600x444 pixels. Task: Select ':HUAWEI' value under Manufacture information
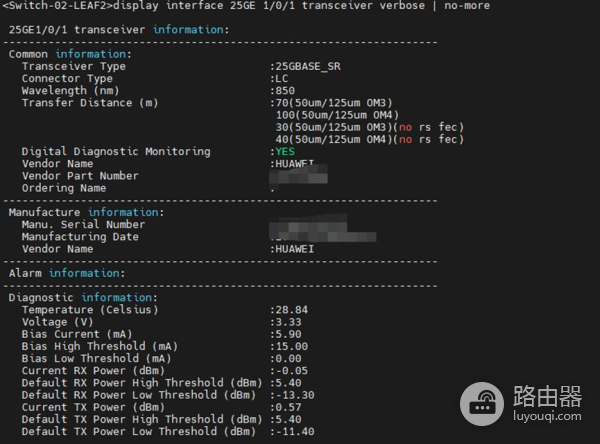292,249
